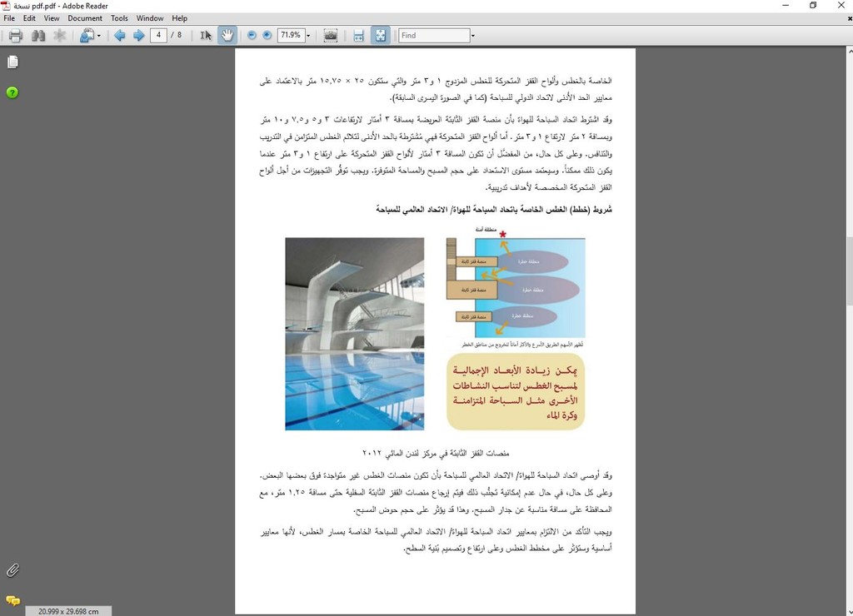Open the View menu
The height and width of the screenshot is (616, 853).
[52, 18]
